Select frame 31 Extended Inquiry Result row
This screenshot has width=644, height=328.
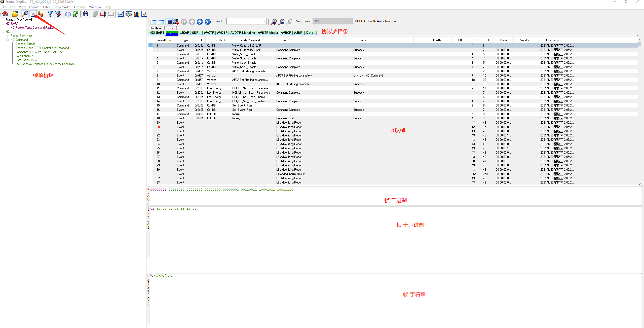click(290, 174)
